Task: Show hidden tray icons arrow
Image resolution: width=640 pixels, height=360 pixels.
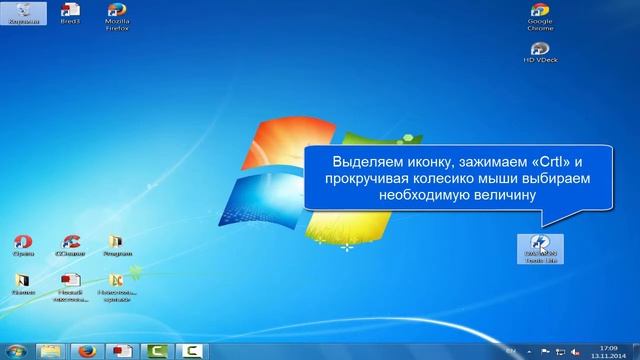Action: [529, 351]
